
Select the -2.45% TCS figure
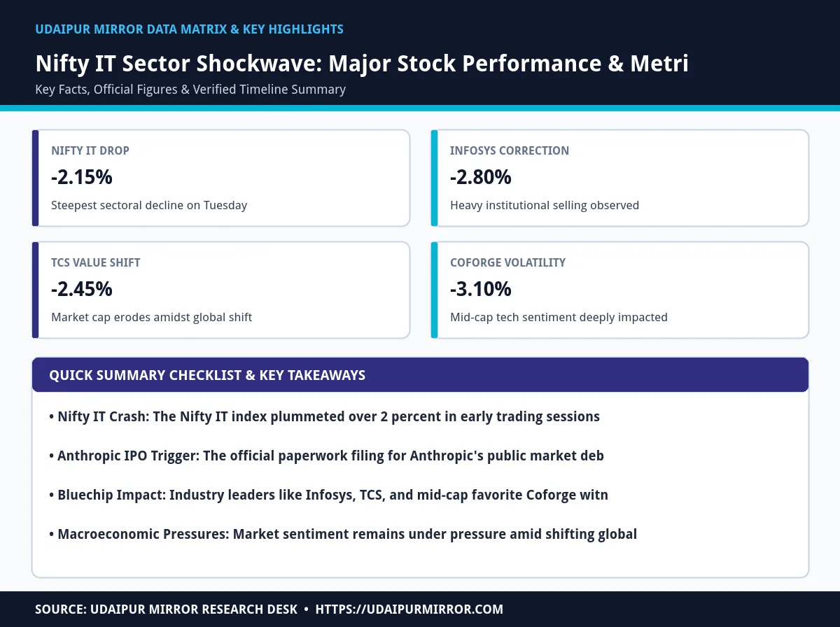82,290
